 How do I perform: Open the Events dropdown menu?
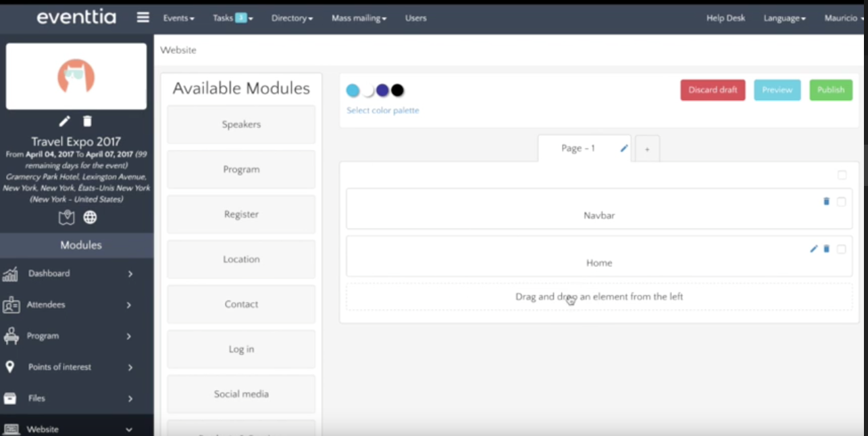click(178, 18)
